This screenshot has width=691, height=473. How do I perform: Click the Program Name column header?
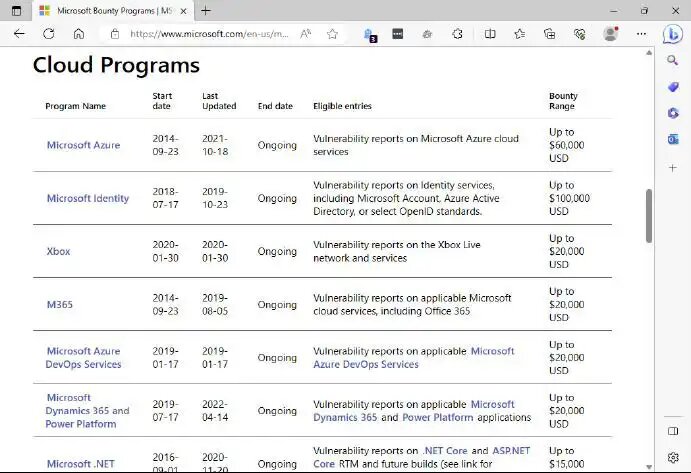click(75, 106)
